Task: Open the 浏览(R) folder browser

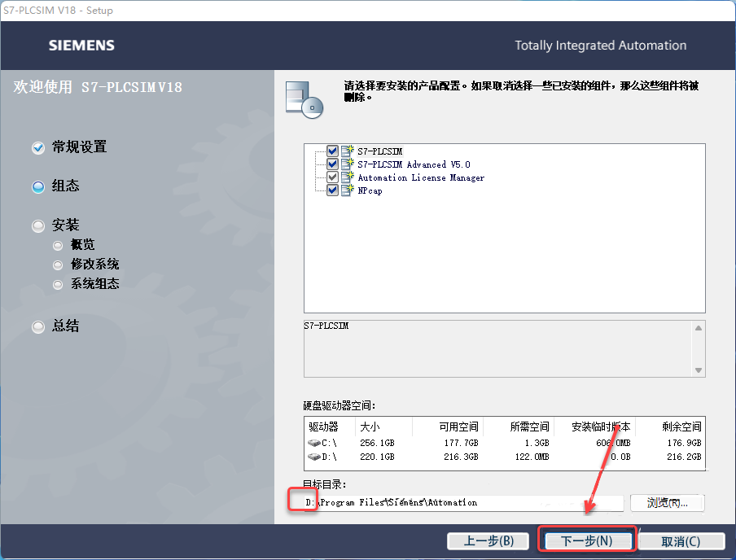Action: (667, 502)
